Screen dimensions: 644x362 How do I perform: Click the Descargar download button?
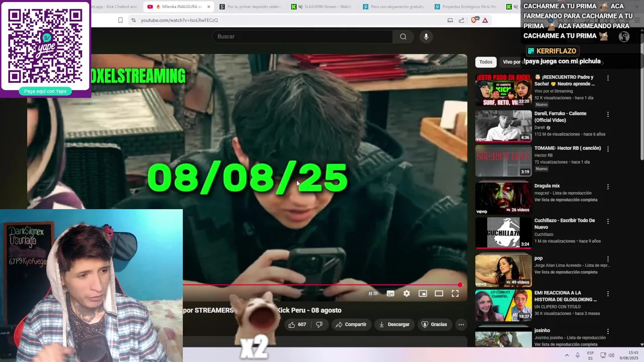tap(394, 324)
